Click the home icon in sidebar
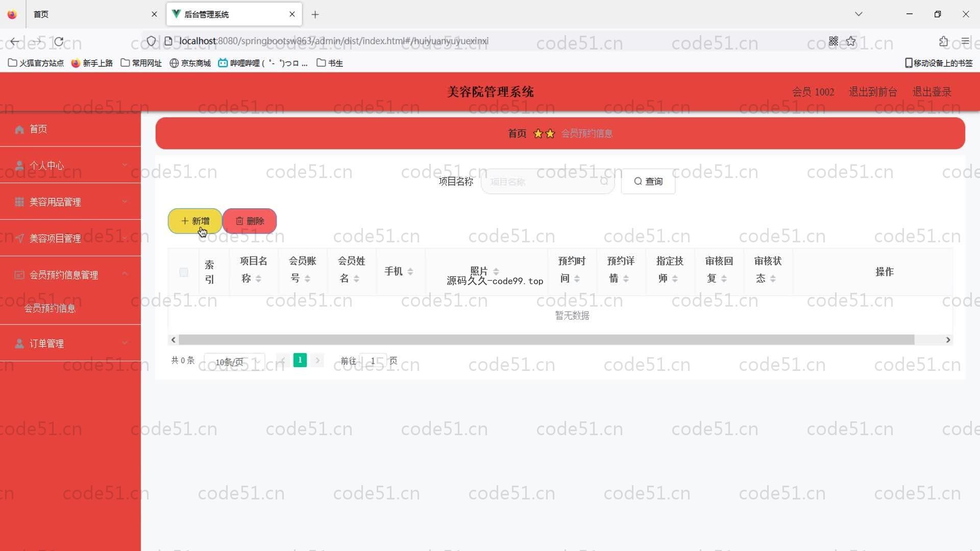980x551 pixels. click(x=19, y=130)
